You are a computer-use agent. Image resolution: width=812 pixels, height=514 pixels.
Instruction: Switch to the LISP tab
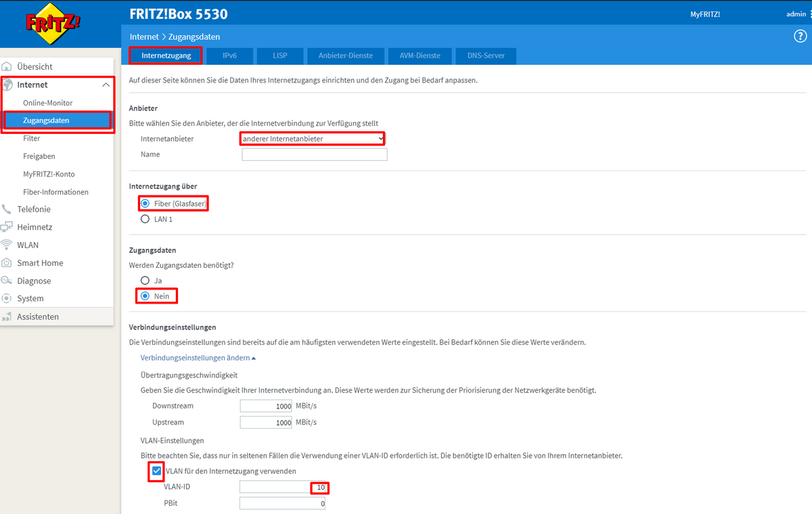click(279, 55)
